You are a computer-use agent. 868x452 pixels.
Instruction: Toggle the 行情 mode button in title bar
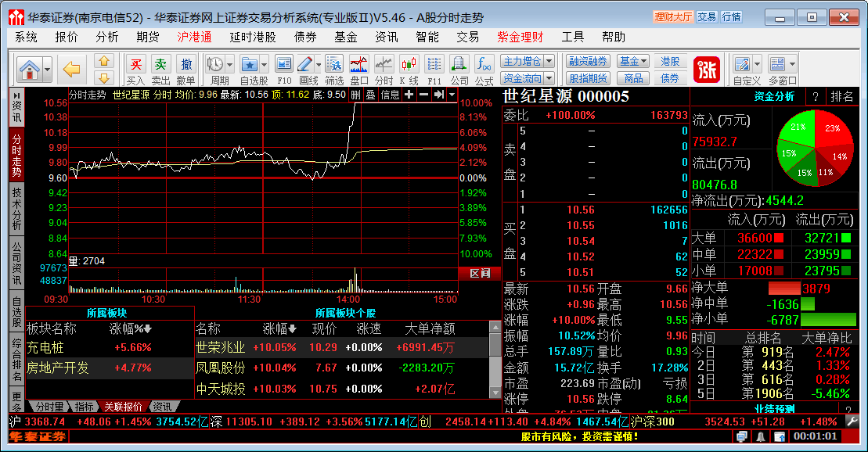pos(731,17)
